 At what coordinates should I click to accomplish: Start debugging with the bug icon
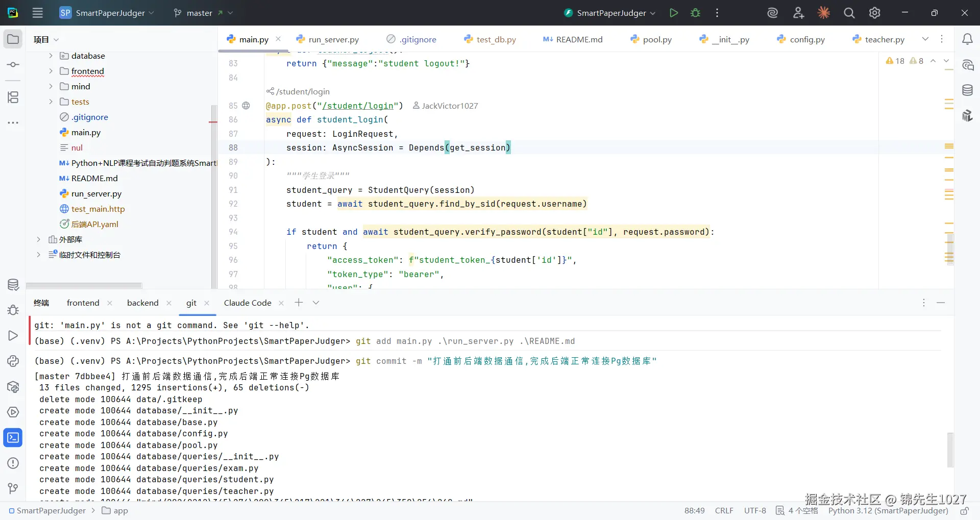coord(695,13)
